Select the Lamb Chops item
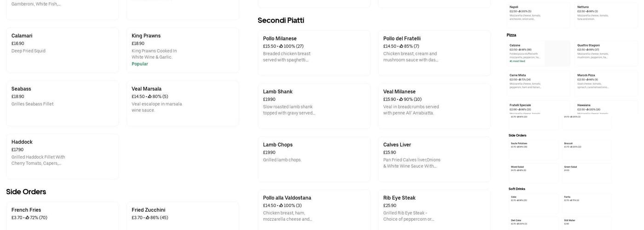644x230 pixels. [314, 159]
